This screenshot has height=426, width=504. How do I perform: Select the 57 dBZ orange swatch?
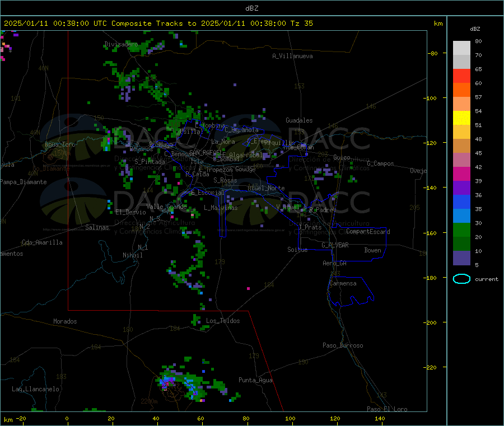coord(461,90)
